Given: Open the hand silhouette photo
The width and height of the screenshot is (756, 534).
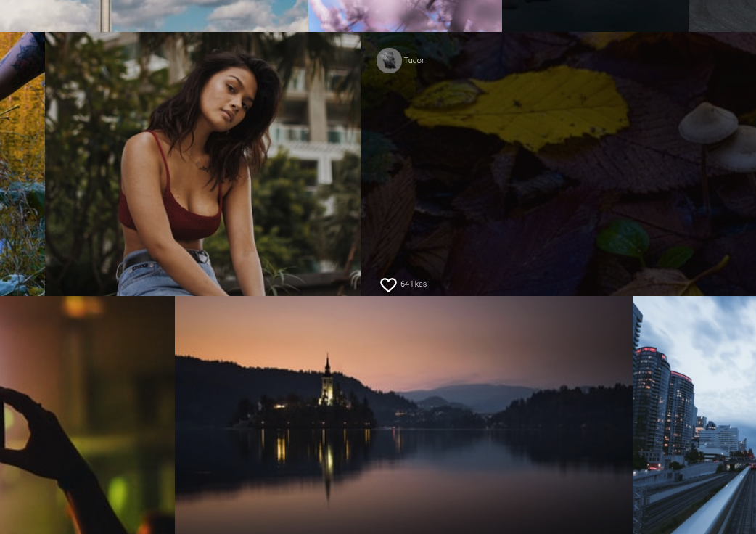Looking at the screenshot, I should coord(87,415).
